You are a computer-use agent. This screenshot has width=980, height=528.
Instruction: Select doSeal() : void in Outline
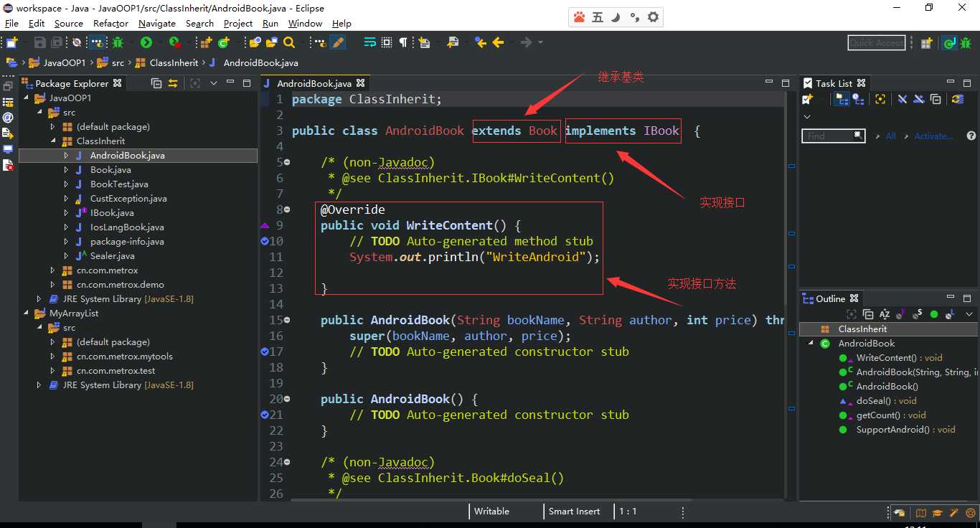pos(886,401)
